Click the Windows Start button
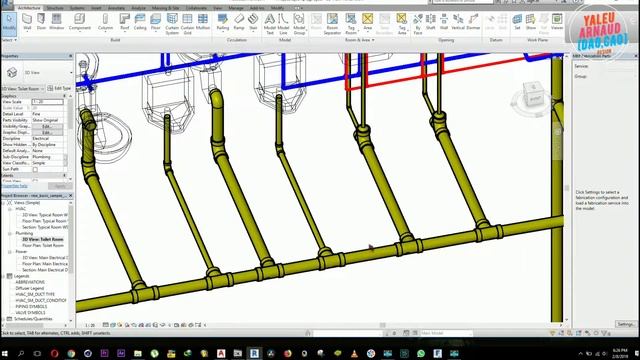The height and width of the screenshot is (360, 640). coord(5,353)
